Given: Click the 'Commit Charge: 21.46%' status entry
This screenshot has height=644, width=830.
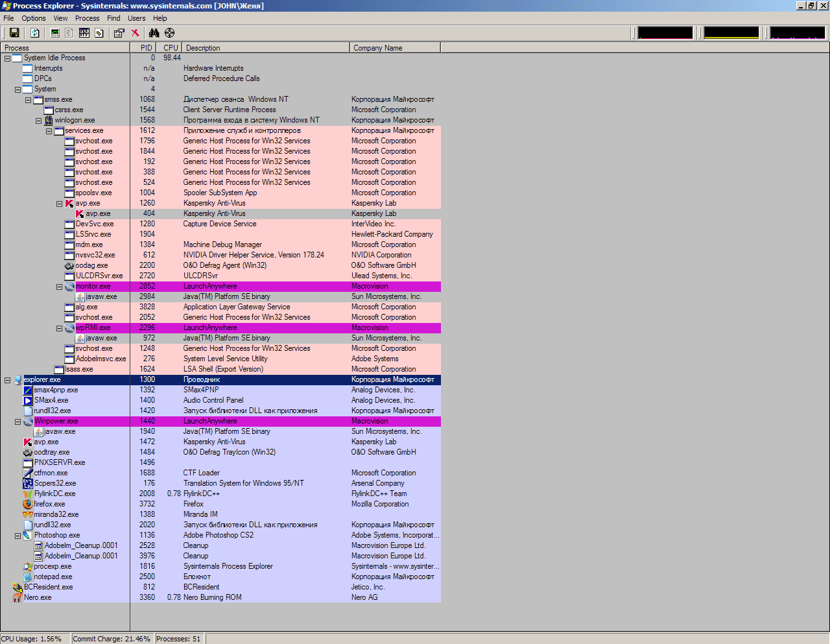Looking at the screenshot, I should pyautogui.click(x=112, y=639).
